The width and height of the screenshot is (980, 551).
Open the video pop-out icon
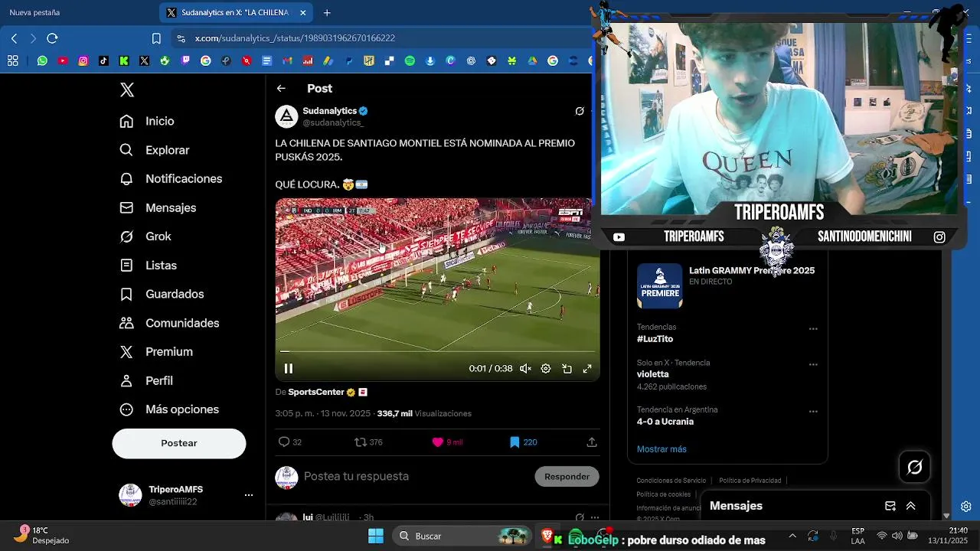(567, 369)
